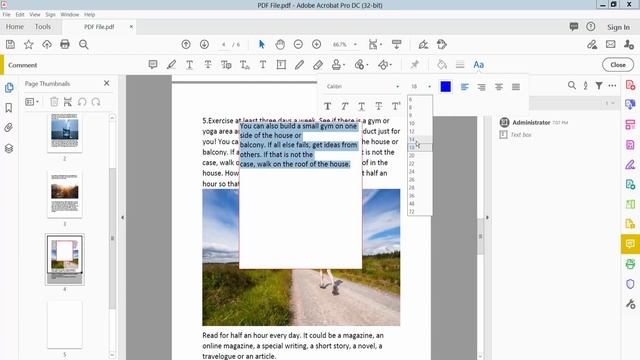Image resolution: width=640 pixels, height=360 pixels.
Task: Click the current page number field
Action: pyautogui.click(x=224, y=44)
